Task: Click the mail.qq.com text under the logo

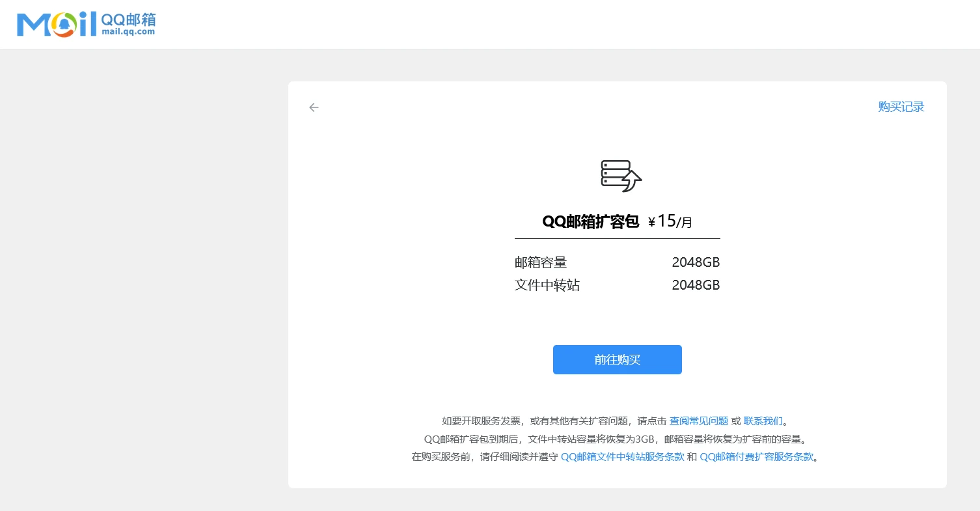Action: pyautogui.click(x=128, y=31)
